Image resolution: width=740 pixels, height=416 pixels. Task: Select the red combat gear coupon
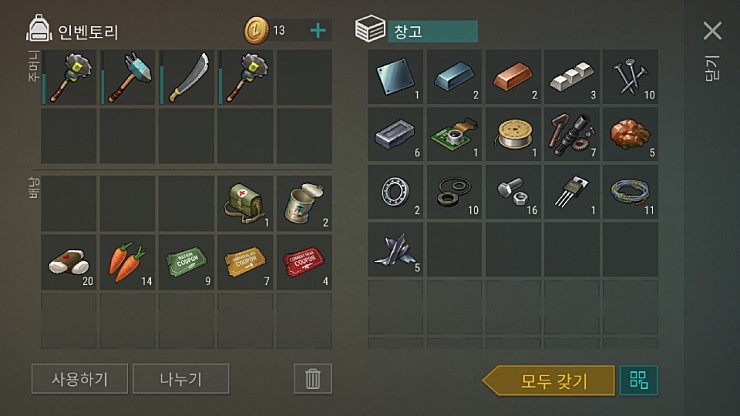point(304,262)
